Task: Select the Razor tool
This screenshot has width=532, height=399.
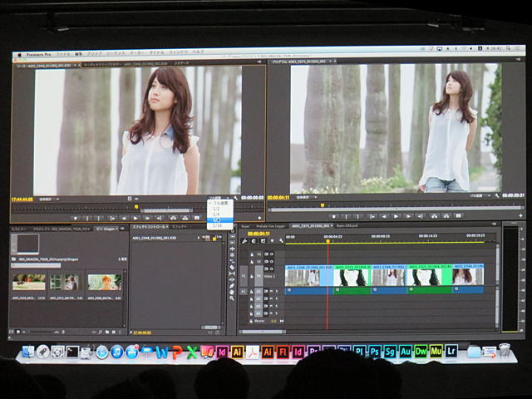Action: 232,268
